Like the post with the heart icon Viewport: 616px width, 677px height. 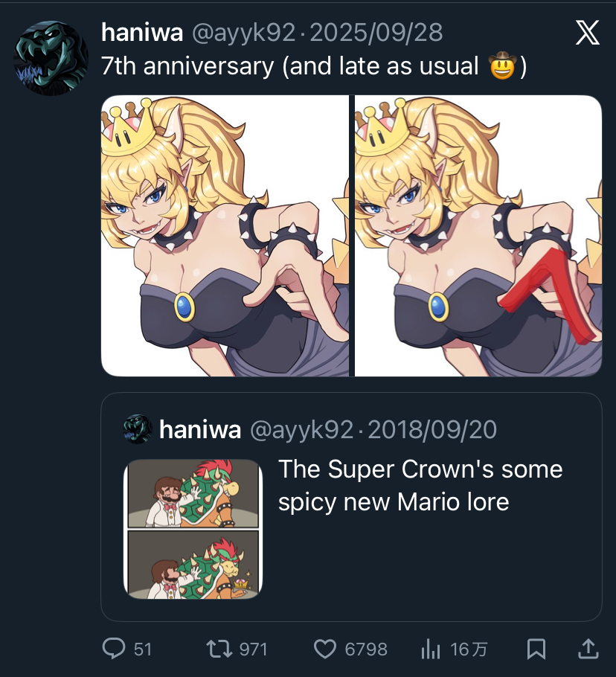pos(325,649)
